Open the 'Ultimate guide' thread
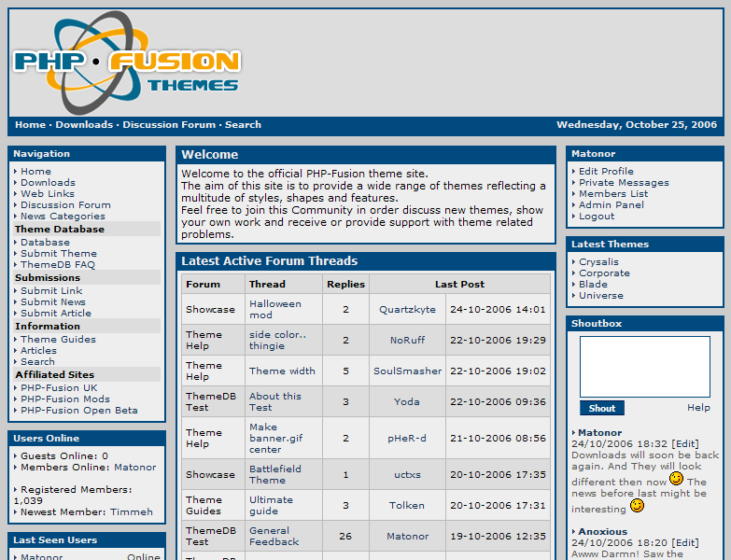This screenshot has height=560, width=731. click(x=271, y=505)
